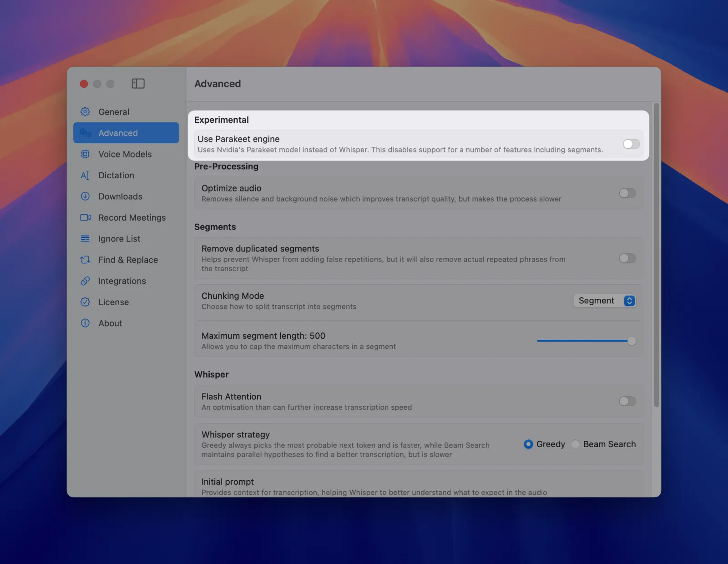The height and width of the screenshot is (564, 728).
Task: Go to Dictation settings section
Action: click(126, 175)
